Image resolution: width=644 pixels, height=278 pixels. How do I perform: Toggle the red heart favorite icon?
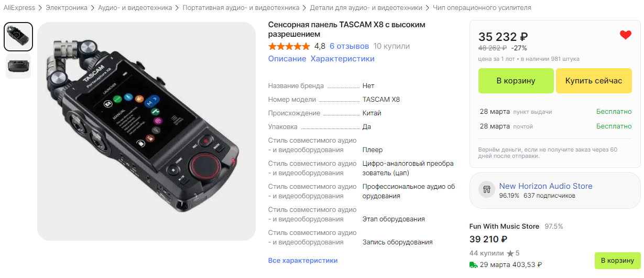point(626,35)
